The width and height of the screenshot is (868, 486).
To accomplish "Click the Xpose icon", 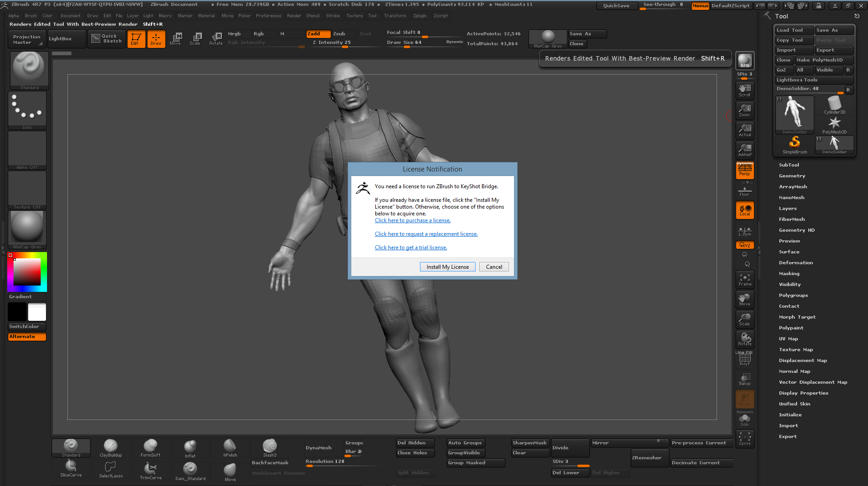I will point(745,438).
